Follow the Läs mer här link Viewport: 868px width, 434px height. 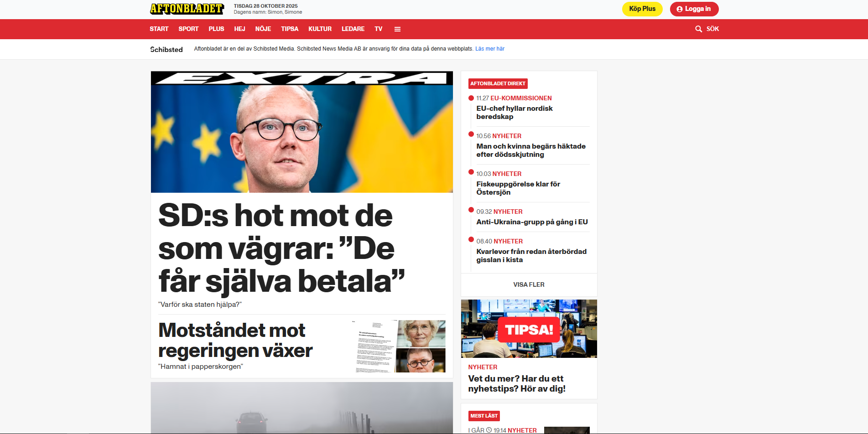[x=490, y=49]
